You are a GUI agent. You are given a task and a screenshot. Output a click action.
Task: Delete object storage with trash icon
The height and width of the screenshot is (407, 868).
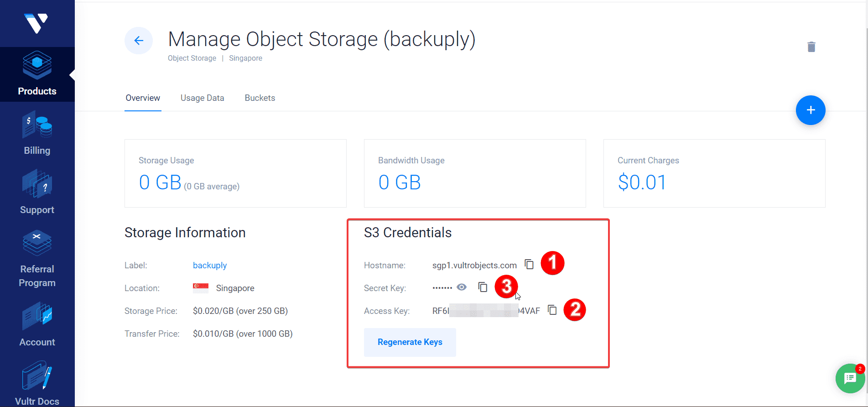tap(811, 47)
